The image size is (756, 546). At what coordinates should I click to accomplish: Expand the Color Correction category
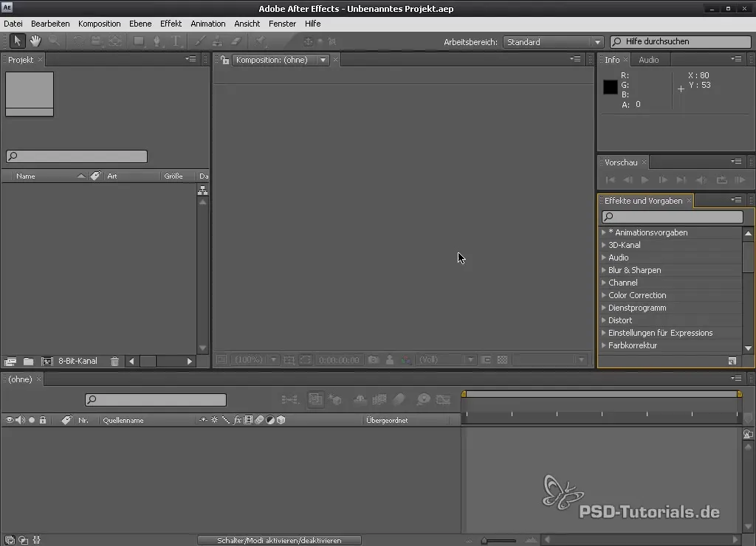click(604, 295)
